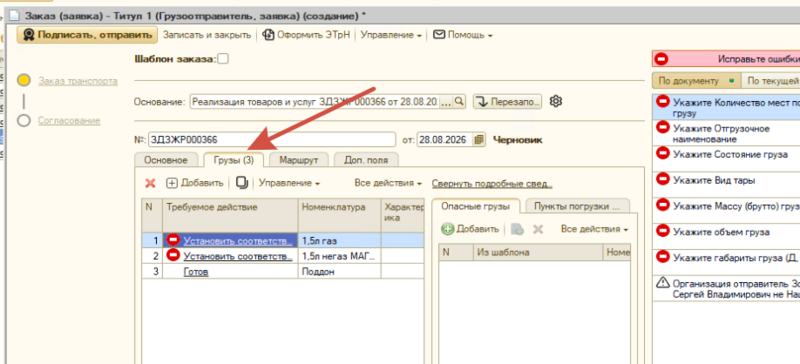Click the date field 28.08.2026
Viewport: 800px width, 364px height.
coord(445,139)
